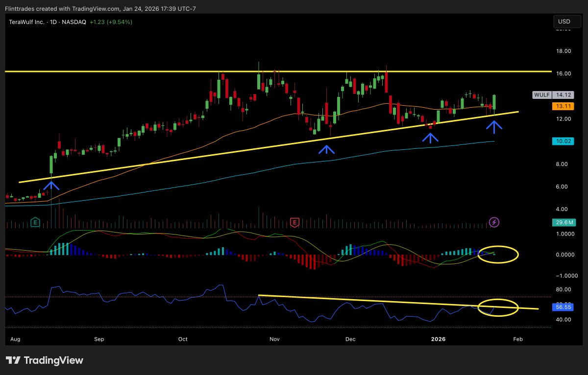Click the 80.00 RSI axis level

(564, 290)
